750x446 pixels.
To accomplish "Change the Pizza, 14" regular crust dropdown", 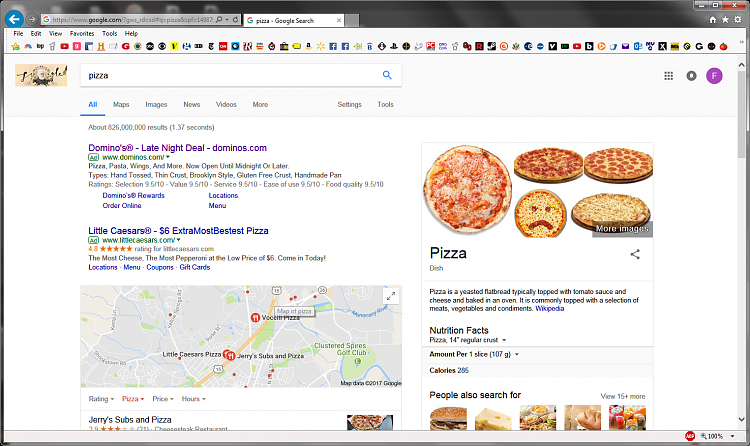I will (x=467, y=340).
